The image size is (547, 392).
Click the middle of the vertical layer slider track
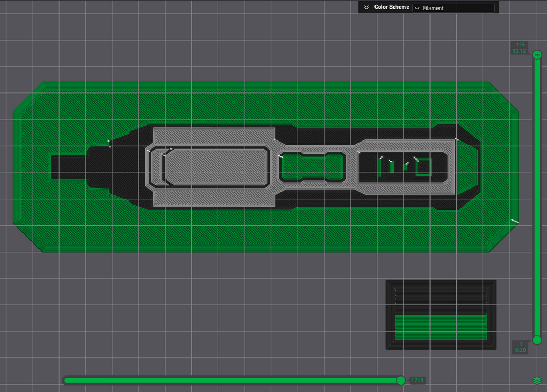tap(537, 198)
